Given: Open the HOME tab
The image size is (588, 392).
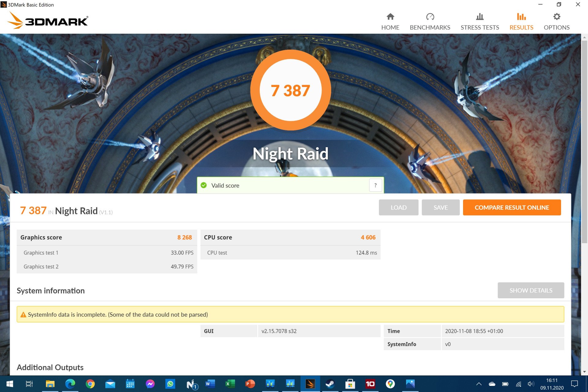Looking at the screenshot, I should click(390, 22).
